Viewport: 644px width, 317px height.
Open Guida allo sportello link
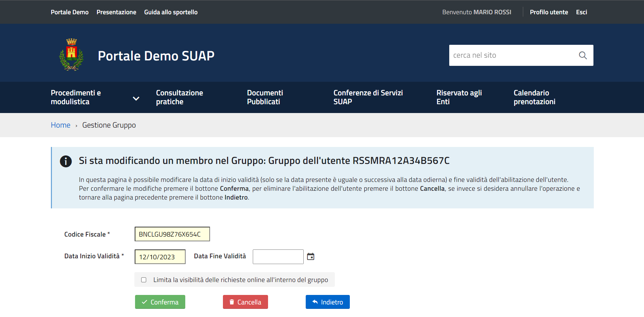click(171, 12)
